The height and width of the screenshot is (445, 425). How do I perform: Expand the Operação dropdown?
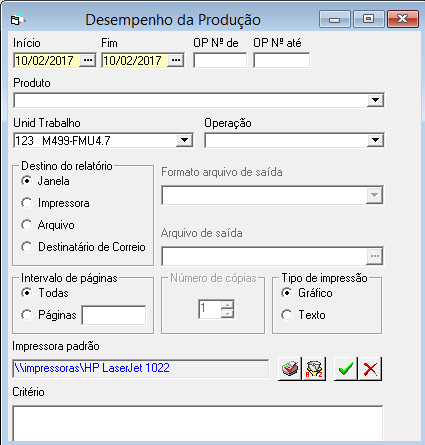pos(375,140)
